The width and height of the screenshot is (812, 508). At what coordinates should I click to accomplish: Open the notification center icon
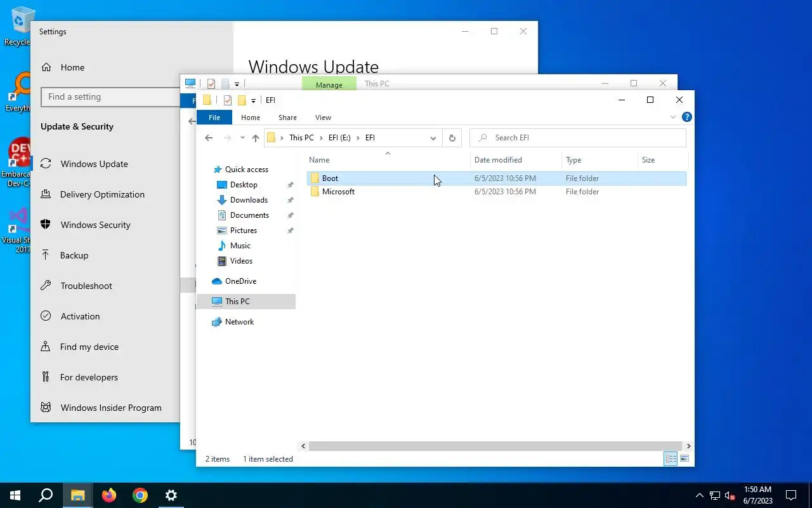pos(791,495)
